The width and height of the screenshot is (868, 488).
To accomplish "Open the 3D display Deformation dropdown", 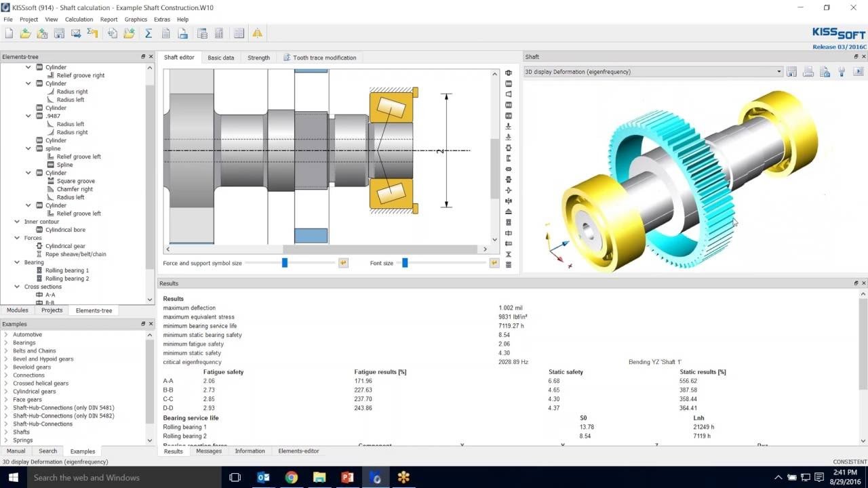I will coord(778,72).
